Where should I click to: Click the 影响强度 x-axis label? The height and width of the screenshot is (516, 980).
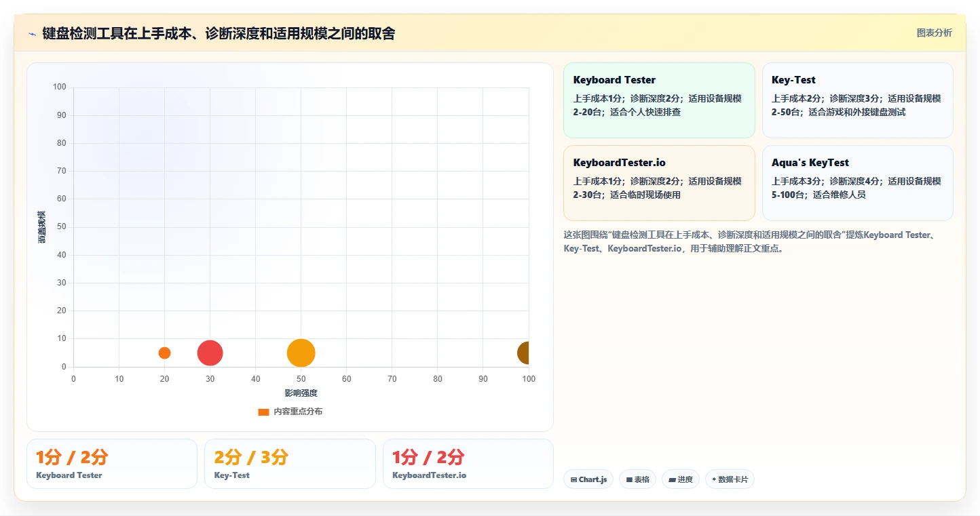click(301, 393)
